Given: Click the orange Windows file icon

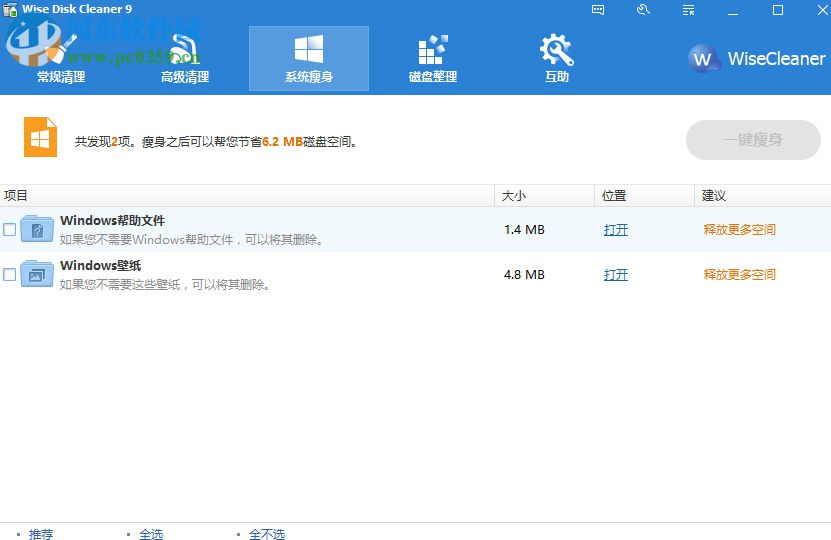Looking at the screenshot, I should (40, 137).
